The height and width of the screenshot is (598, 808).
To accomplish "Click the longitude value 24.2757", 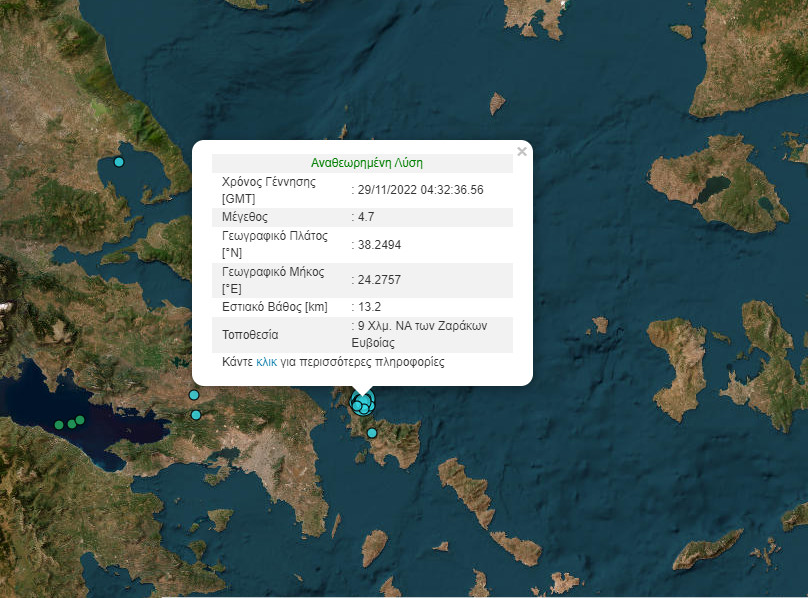I will pos(380,280).
